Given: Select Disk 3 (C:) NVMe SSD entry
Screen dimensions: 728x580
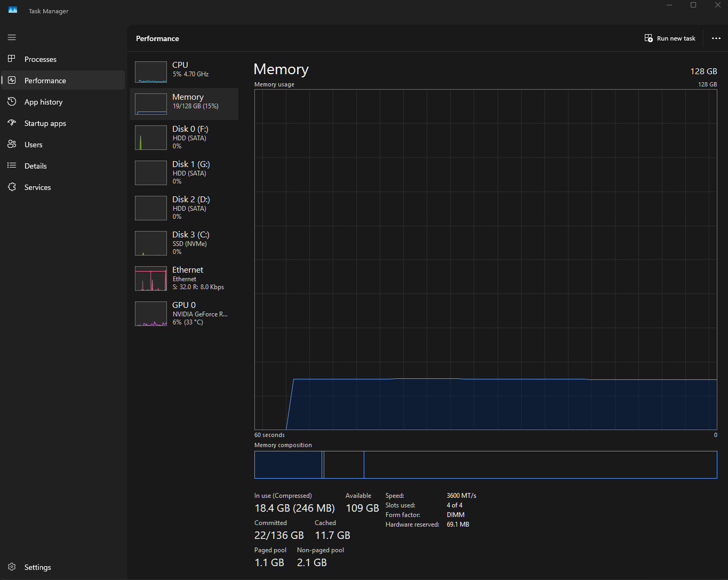Looking at the screenshot, I should point(184,243).
